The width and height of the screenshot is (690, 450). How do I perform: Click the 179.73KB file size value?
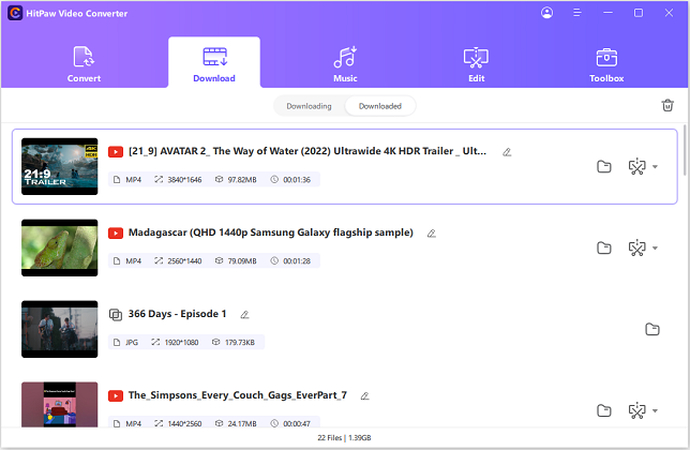[240, 343]
